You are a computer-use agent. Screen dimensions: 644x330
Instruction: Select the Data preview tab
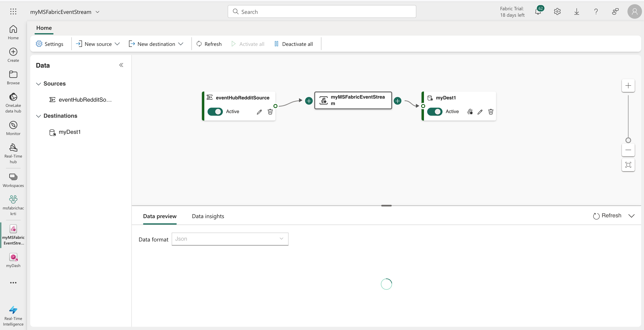point(160,216)
